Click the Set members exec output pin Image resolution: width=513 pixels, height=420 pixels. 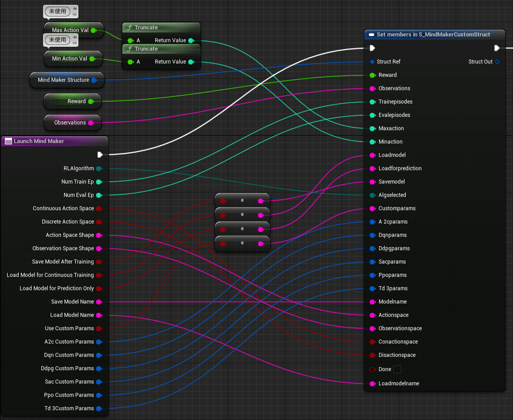pyautogui.click(x=497, y=48)
